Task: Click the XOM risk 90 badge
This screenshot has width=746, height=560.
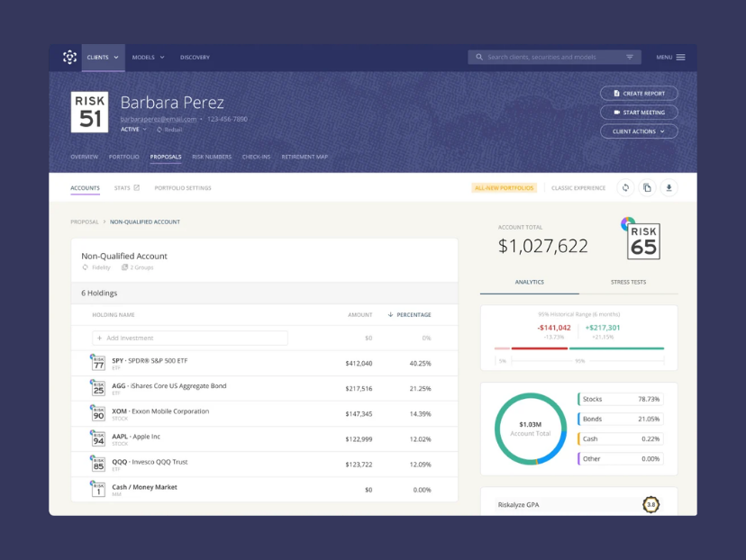Action: 98,413
